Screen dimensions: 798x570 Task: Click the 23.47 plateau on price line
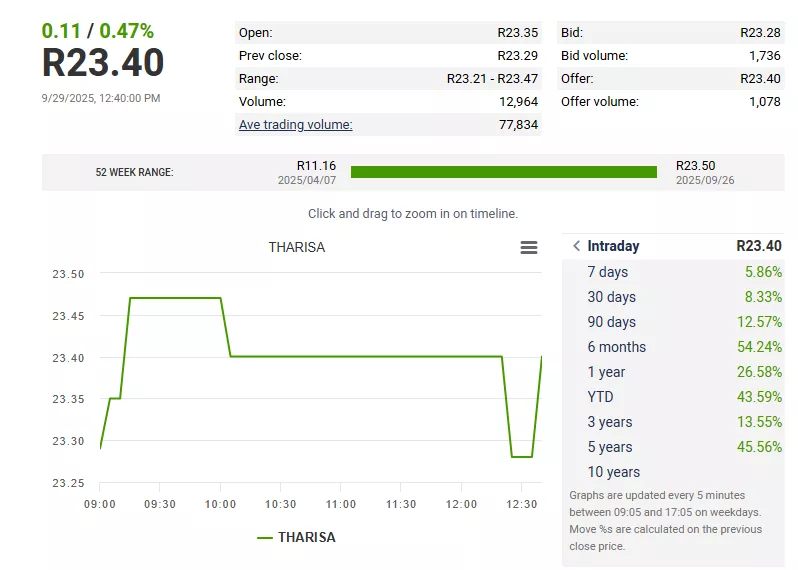pyautogui.click(x=175, y=298)
